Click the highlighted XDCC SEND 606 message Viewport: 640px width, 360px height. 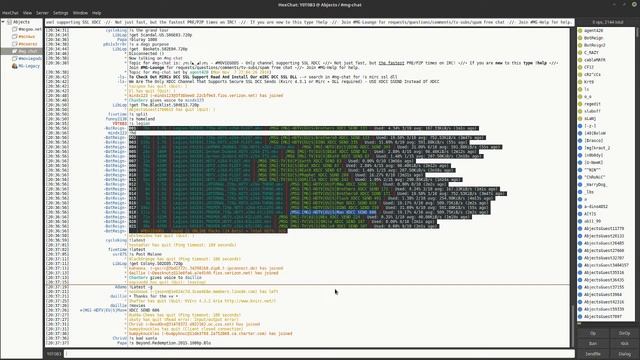click(333, 212)
